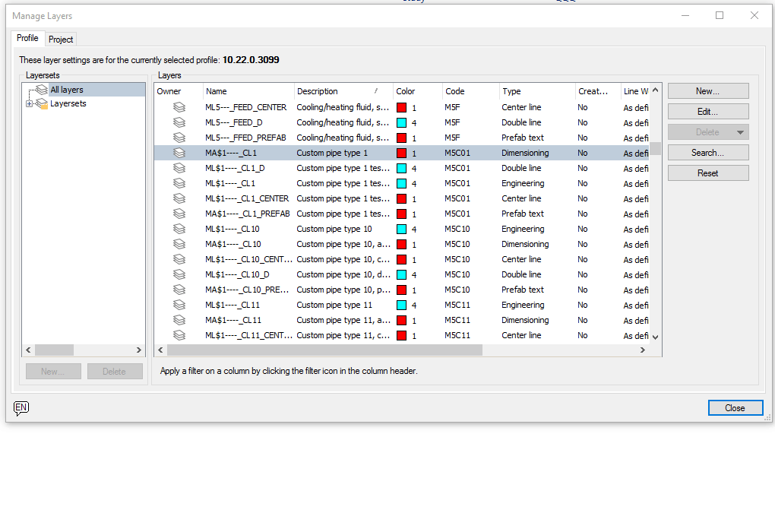Close the Manage Layers dialog with Close button
This screenshot has height=532, width=775.
(x=735, y=408)
